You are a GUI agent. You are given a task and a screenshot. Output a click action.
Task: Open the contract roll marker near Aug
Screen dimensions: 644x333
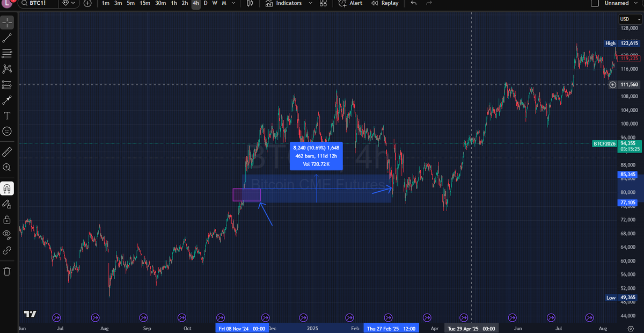96,317
